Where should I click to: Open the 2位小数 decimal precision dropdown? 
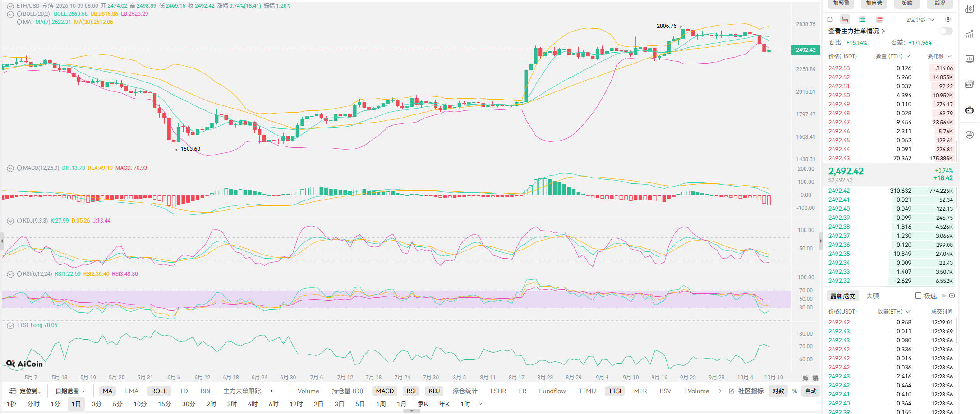(x=920, y=19)
